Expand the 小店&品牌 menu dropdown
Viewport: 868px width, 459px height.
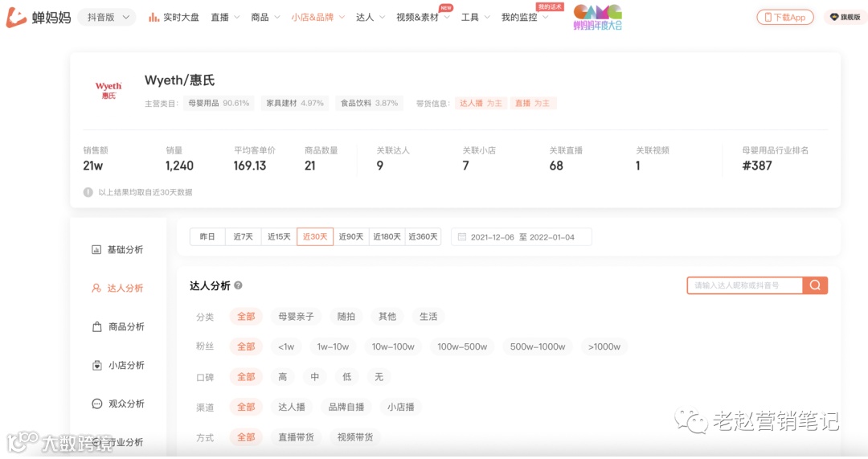(x=317, y=17)
